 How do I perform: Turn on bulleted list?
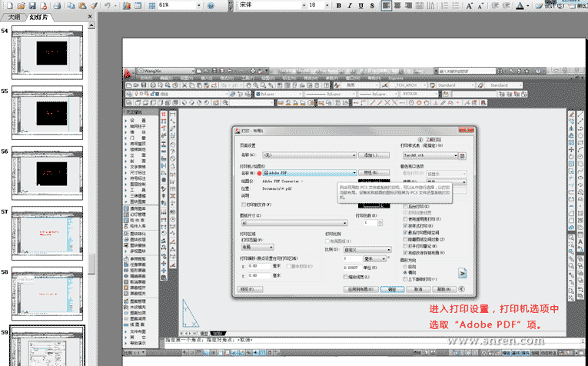[456, 5]
